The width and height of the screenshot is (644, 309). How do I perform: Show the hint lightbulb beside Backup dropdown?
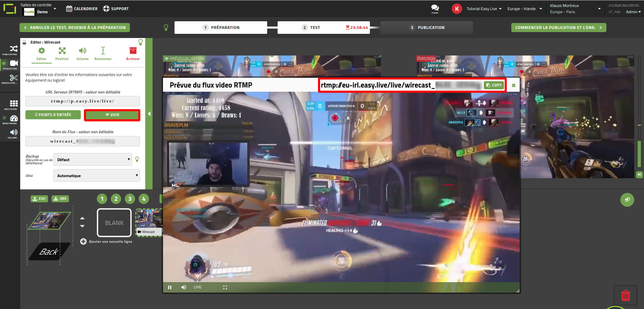click(137, 159)
